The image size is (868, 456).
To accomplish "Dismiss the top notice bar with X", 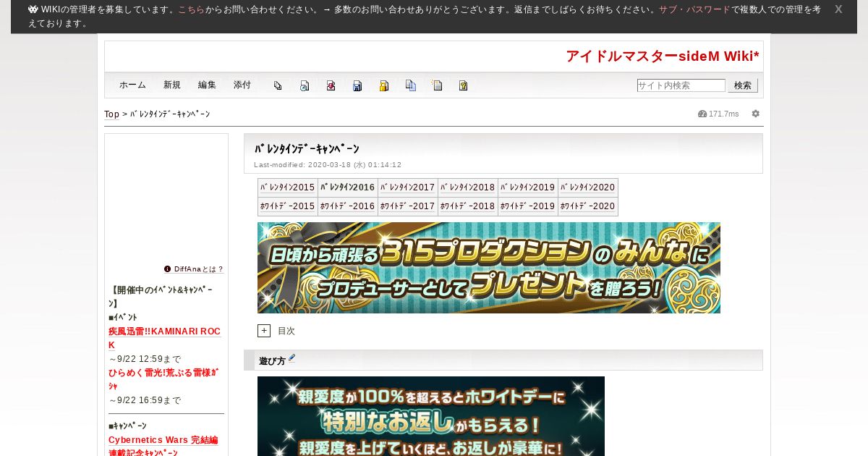I will click(838, 9).
